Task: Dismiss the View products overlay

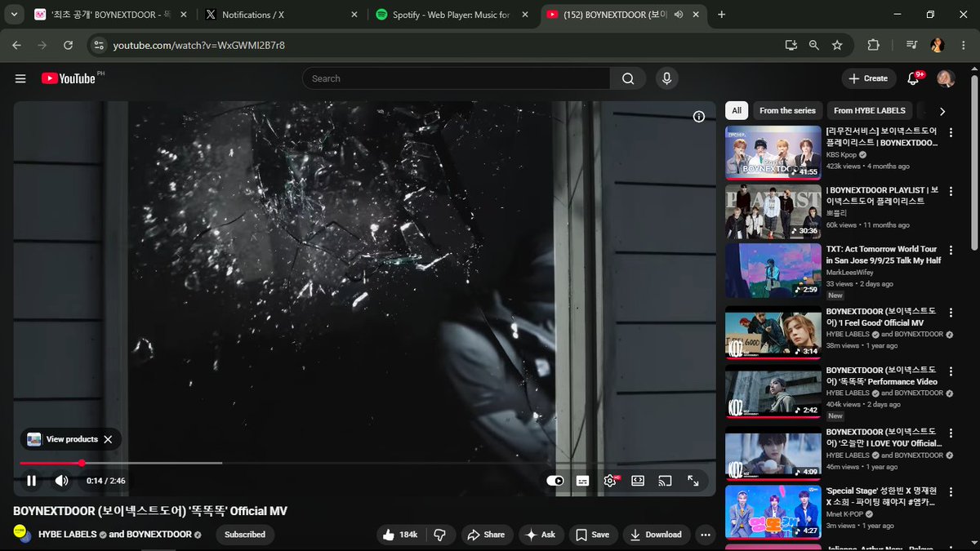Action: (x=108, y=439)
